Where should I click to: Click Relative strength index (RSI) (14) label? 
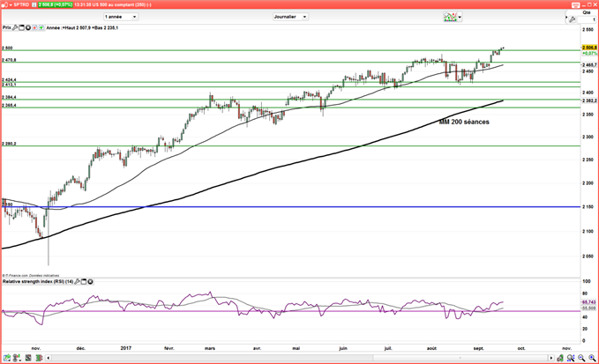(38, 281)
